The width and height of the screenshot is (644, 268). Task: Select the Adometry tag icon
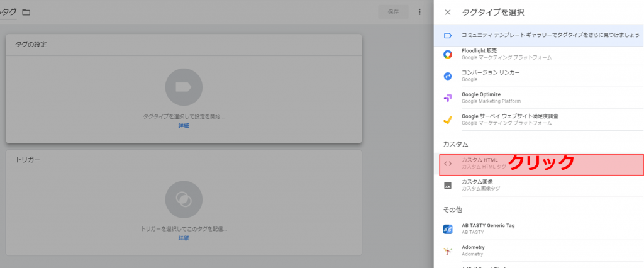click(448, 251)
